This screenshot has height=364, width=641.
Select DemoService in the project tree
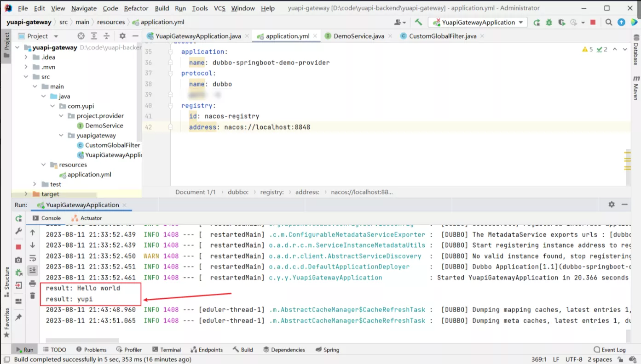click(x=100, y=125)
